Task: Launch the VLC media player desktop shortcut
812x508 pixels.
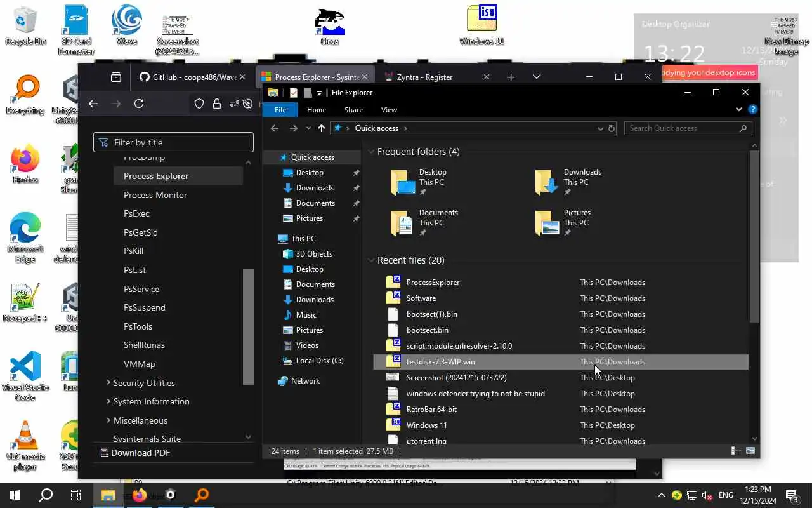Action: point(25,446)
